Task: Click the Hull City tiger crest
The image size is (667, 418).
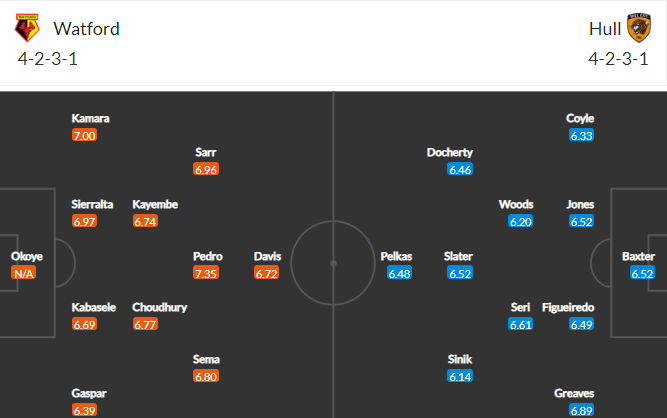Action: point(639,28)
